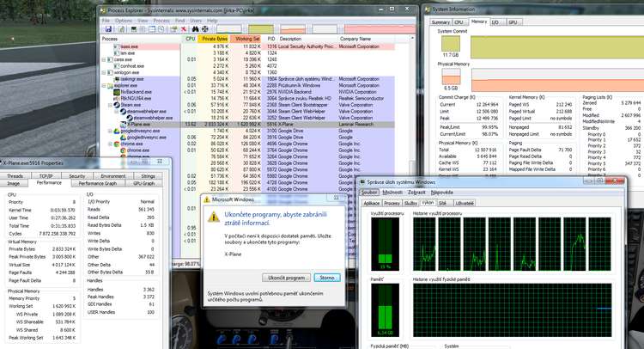Open the Options menu in Process Explorer
The image size is (644, 349).
coord(124,20)
